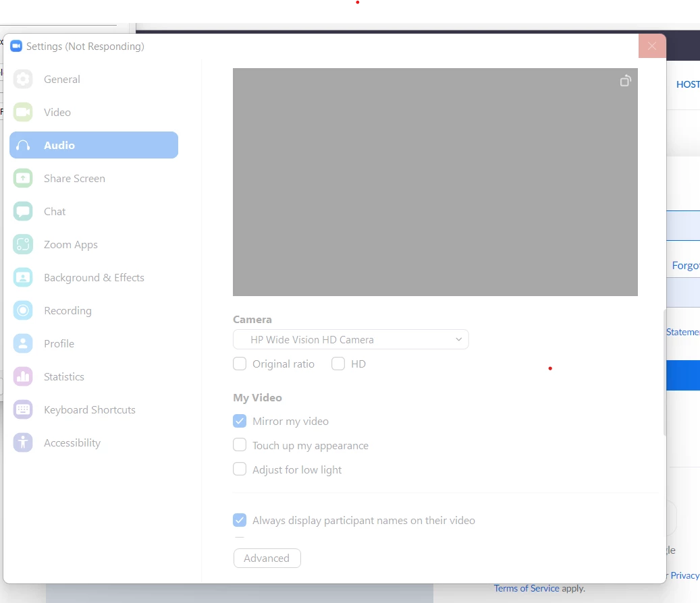700x603 pixels.
Task: Open Zoom Apps settings
Action: [x=94, y=244]
